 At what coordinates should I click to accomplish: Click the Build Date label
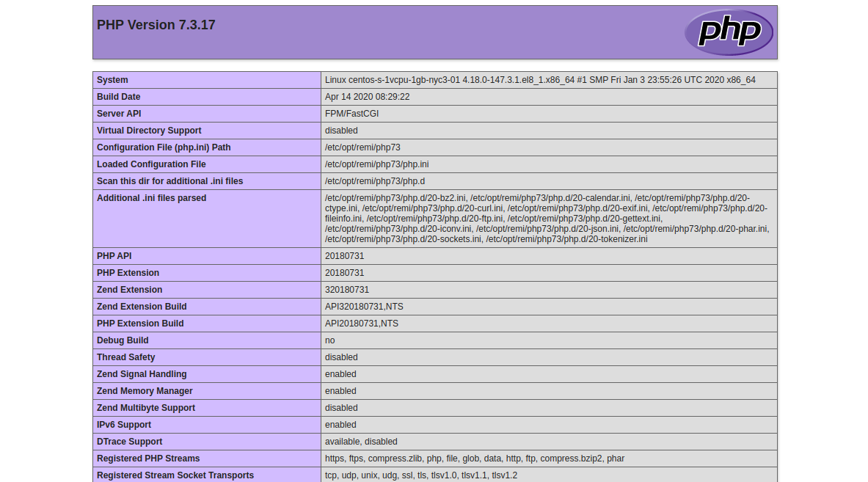click(118, 97)
